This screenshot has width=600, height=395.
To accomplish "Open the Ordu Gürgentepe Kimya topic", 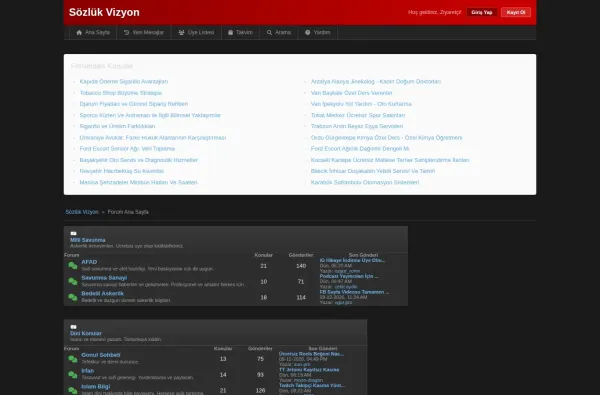I will [x=386, y=137].
